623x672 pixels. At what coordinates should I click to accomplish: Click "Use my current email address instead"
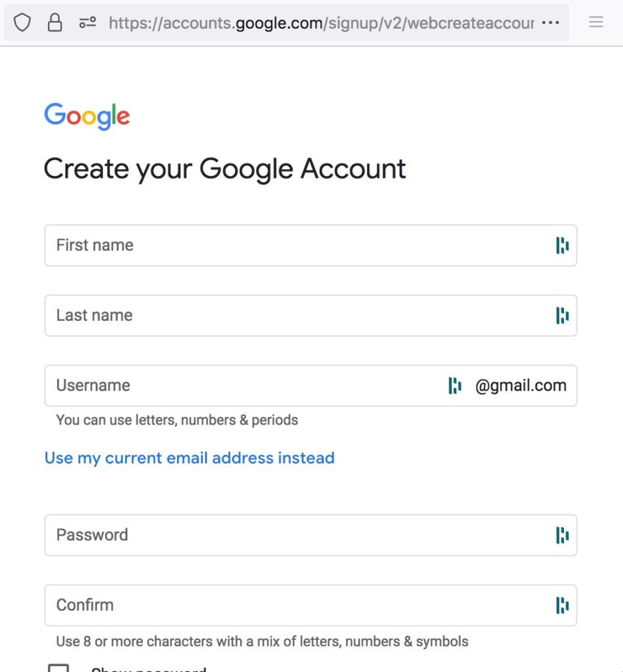pyautogui.click(x=189, y=457)
